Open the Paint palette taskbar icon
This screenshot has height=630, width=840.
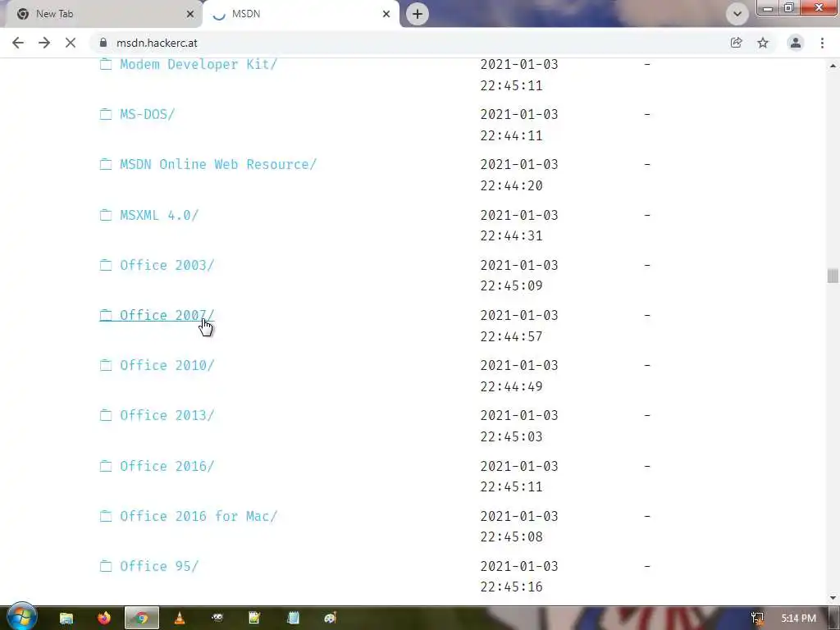click(x=330, y=619)
